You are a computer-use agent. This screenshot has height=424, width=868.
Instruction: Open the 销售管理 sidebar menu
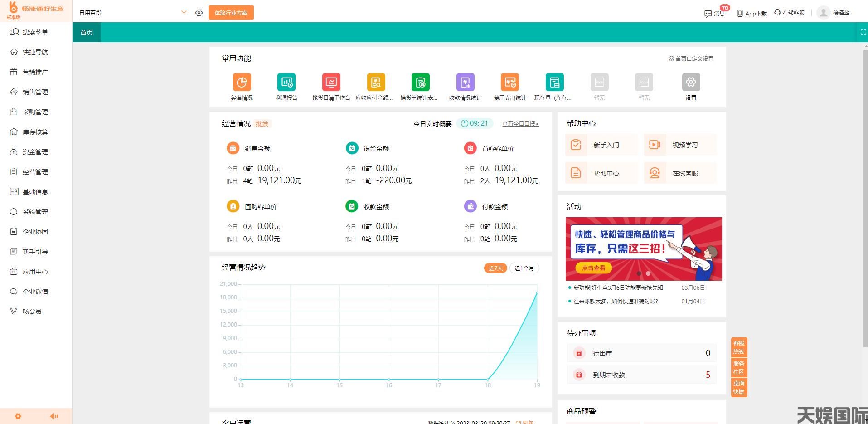click(x=36, y=92)
